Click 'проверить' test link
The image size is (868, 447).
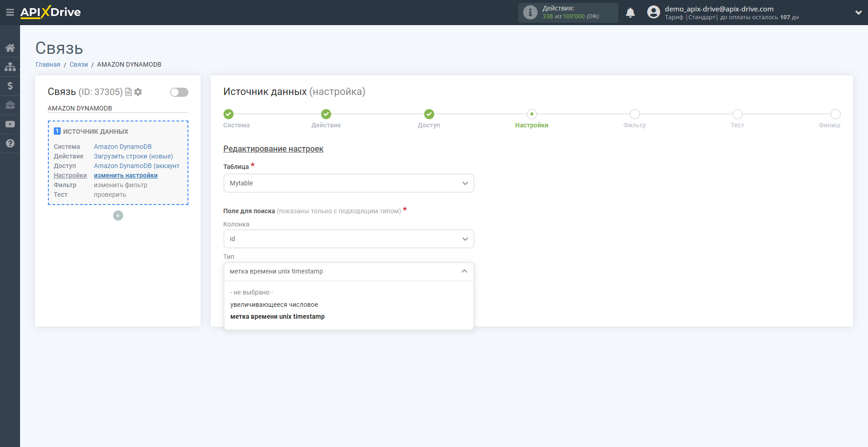(x=110, y=195)
